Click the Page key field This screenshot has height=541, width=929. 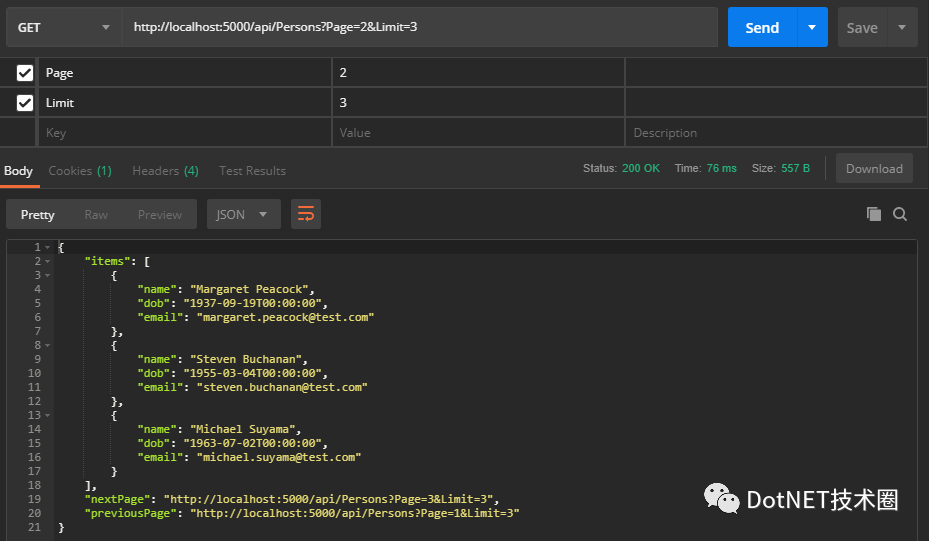point(185,73)
